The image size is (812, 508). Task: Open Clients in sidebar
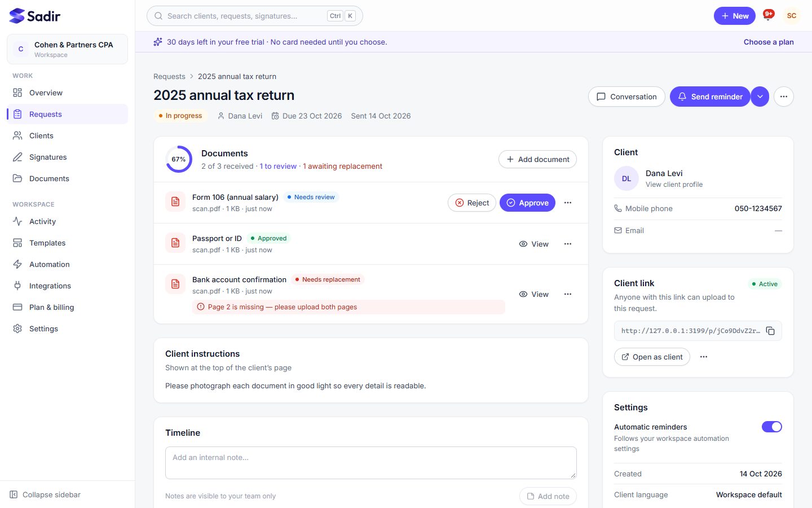point(67,135)
